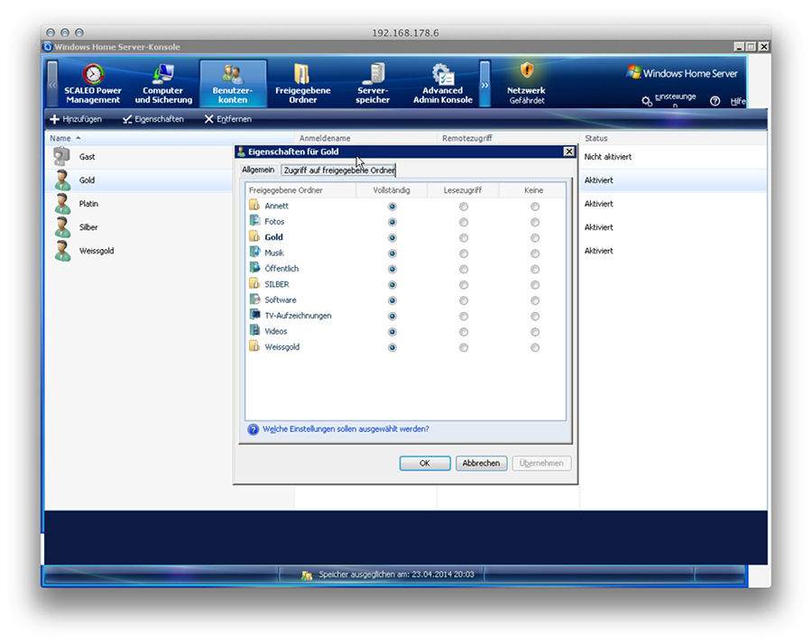Click the TV-Aufzeichnungen folder icon
Viewport: 812px width, 644px height.
[x=254, y=315]
